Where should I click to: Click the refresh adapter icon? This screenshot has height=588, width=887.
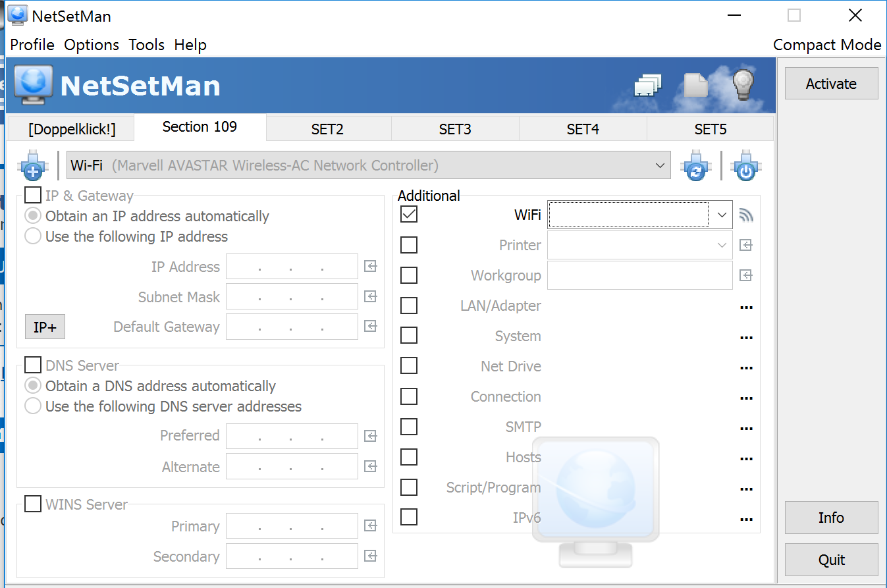(x=697, y=166)
